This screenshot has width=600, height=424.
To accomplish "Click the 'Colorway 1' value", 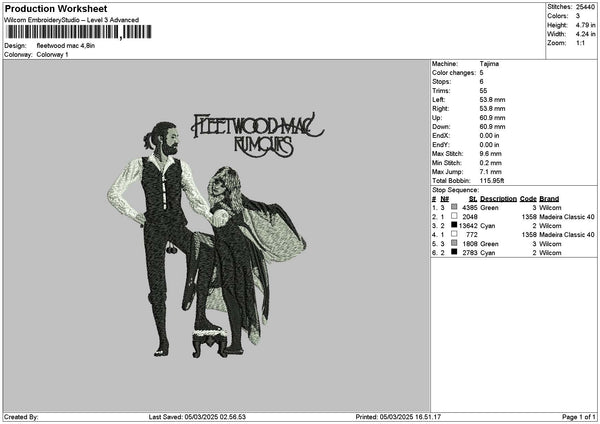I will pos(52,55).
